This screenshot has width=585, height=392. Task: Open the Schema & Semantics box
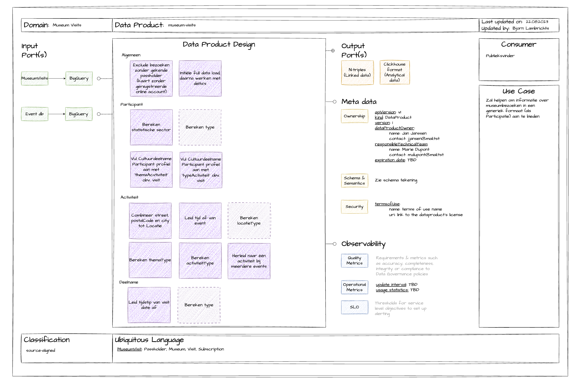click(x=354, y=181)
